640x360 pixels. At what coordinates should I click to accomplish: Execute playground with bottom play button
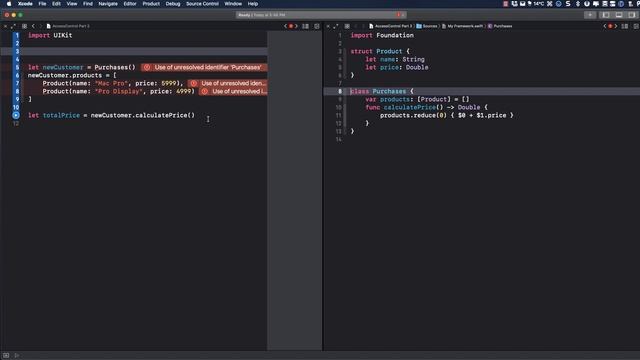[x=17, y=356]
